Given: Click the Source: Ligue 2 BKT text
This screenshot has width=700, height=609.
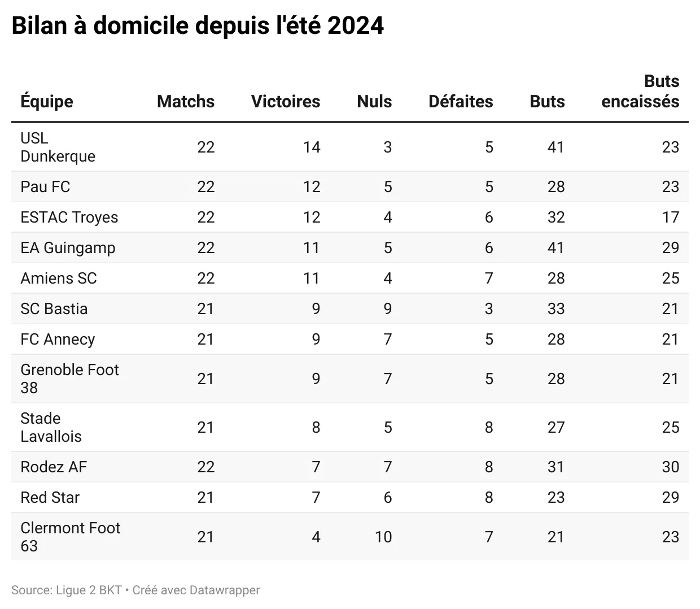Looking at the screenshot, I should (67, 590).
